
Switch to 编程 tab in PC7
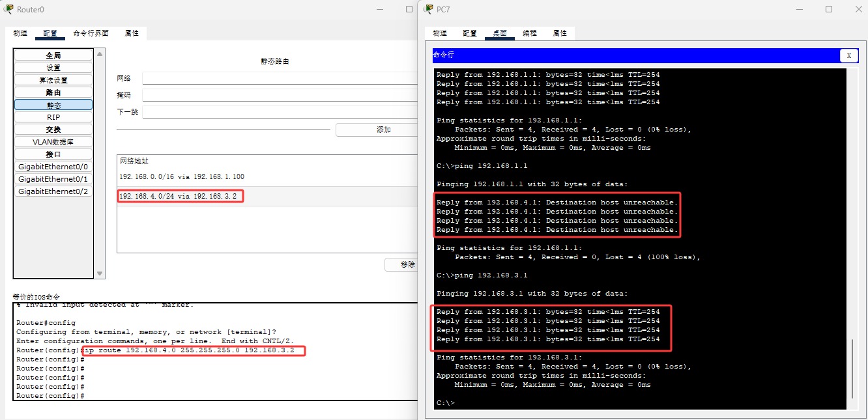point(530,33)
